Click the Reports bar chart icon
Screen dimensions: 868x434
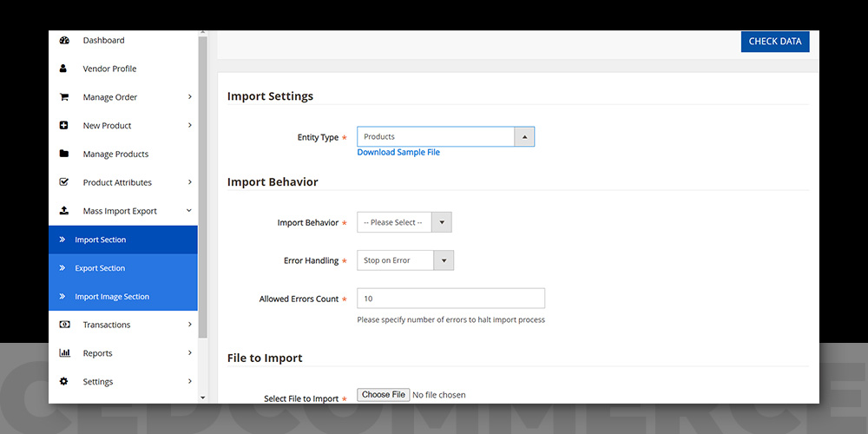tap(64, 353)
